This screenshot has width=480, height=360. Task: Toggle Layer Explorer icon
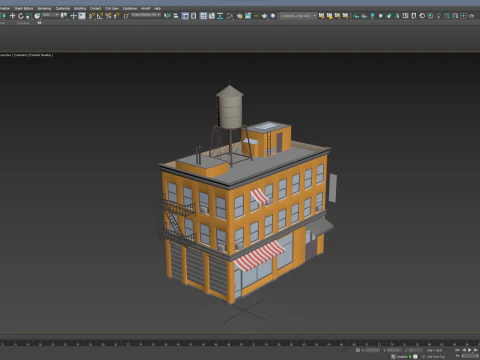coord(193,16)
